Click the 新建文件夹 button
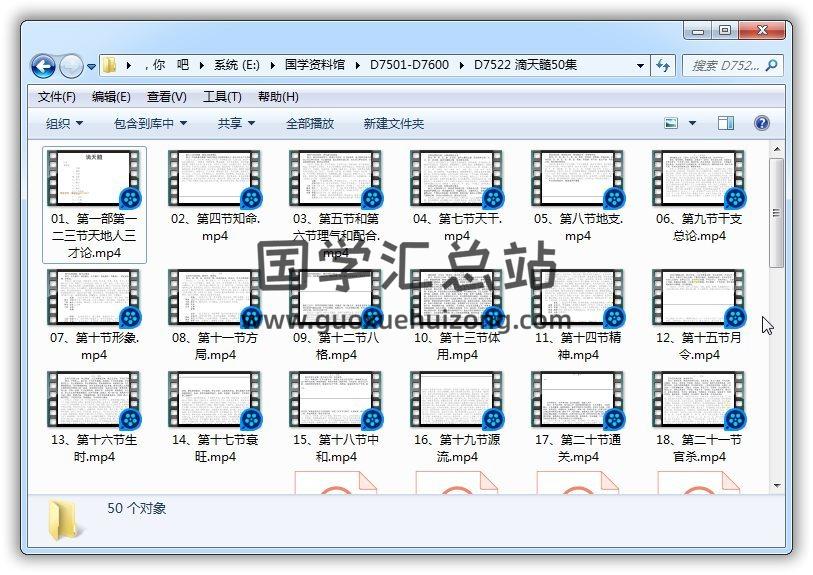This screenshot has width=813, height=575. click(x=393, y=123)
